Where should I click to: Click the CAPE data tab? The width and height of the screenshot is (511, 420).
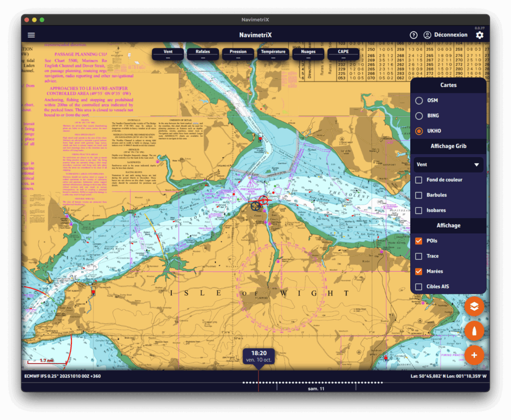[343, 54]
